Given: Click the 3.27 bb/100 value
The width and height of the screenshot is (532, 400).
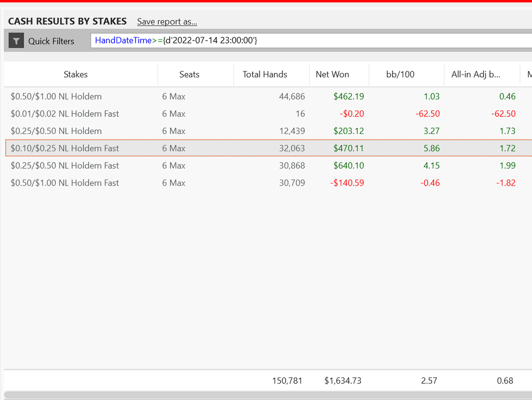Looking at the screenshot, I should (x=432, y=131).
